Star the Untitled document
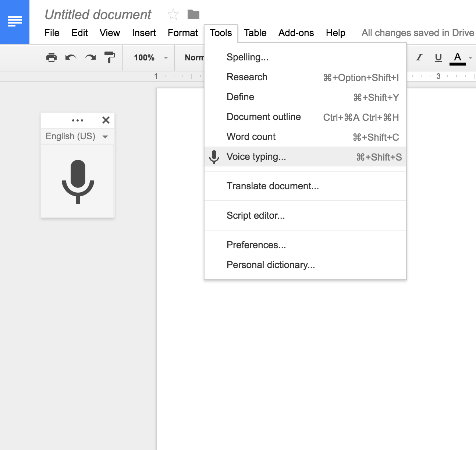 (x=173, y=15)
